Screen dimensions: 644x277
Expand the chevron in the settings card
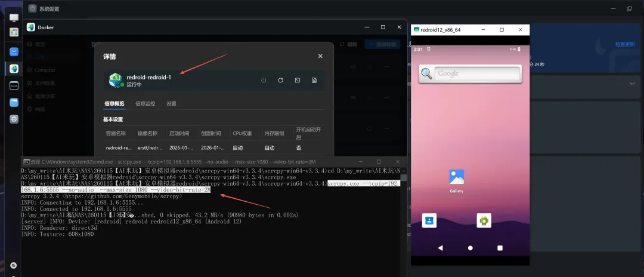632,83
